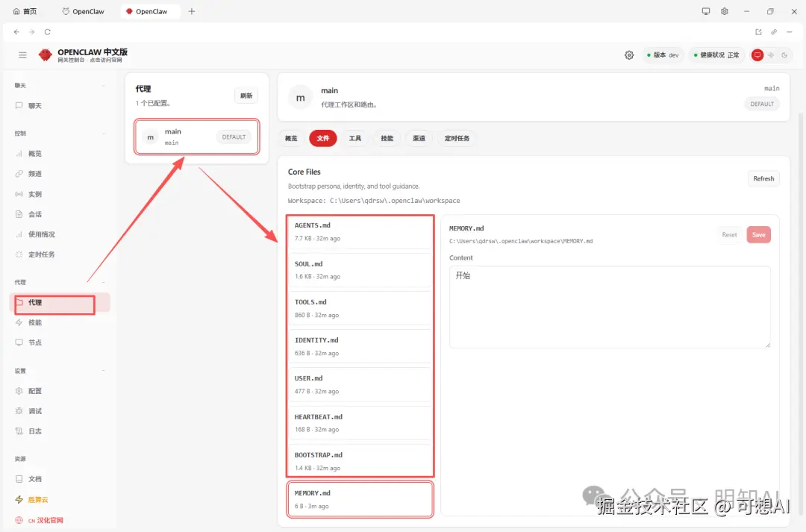Screen dimensions: 806x532
Task: Open 会话 sessions in sidebar
Action: pos(60,214)
